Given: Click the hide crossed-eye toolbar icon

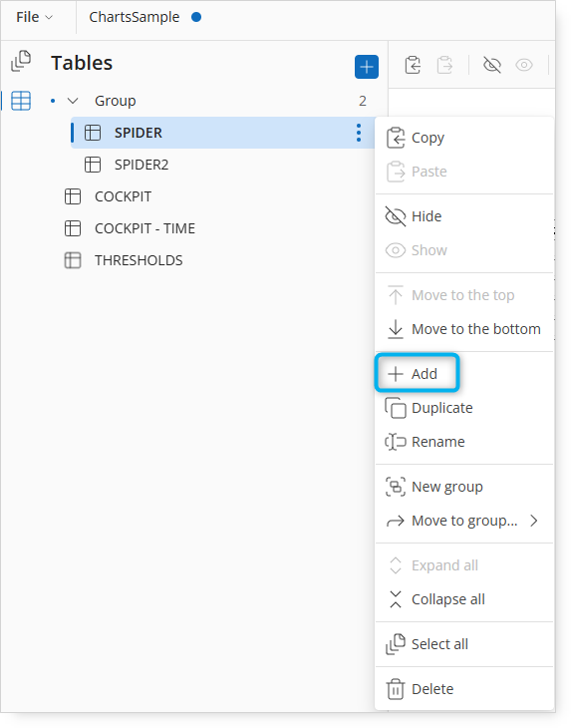Looking at the screenshot, I should (491, 65).
